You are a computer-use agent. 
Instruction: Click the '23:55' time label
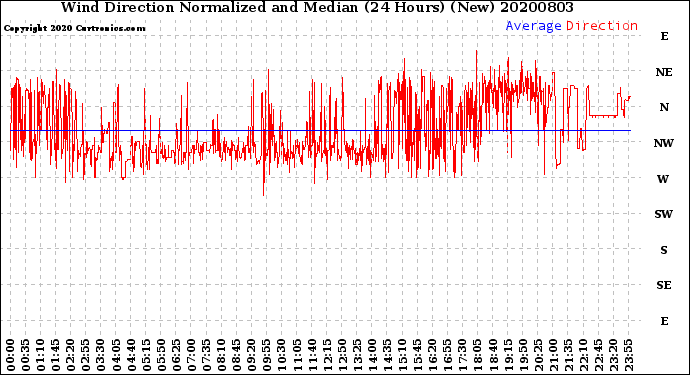pyautogui.click(x=628, y=355)
